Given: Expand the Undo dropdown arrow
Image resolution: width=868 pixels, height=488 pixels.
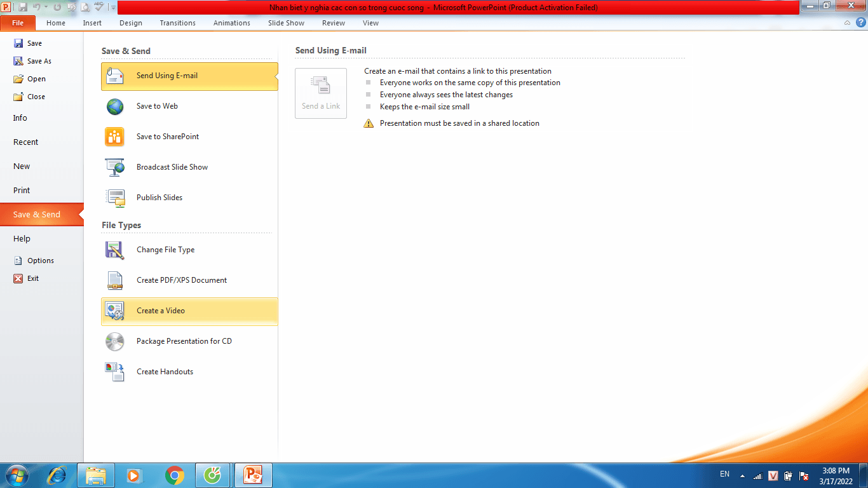Looking at the screenshot, I should point(46,7).
